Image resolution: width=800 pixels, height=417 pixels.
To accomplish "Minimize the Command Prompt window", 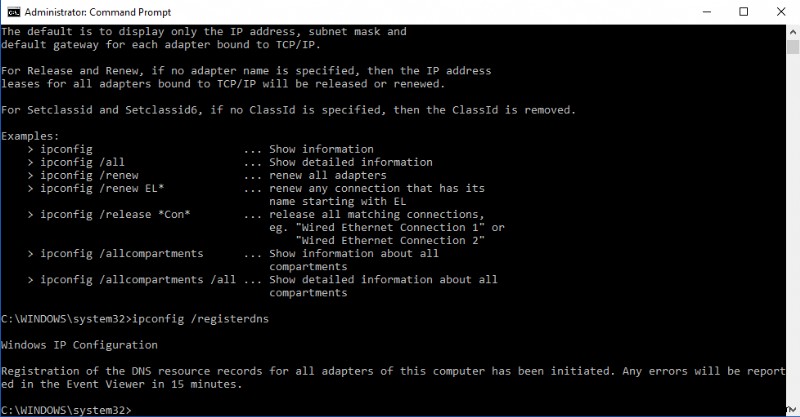I will [696, 12].
